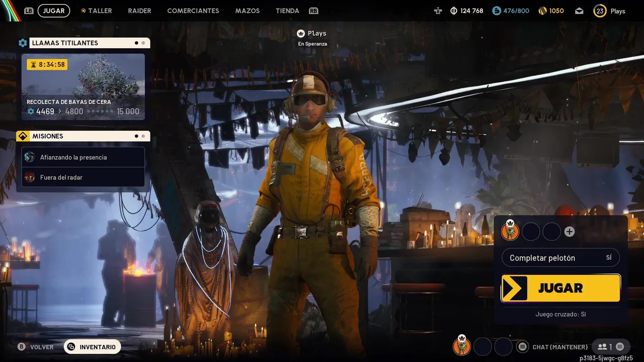The width and height of the screenshot is (644, 362).
Task: Click the 476/800 stash value
Action: click(517, 11)
